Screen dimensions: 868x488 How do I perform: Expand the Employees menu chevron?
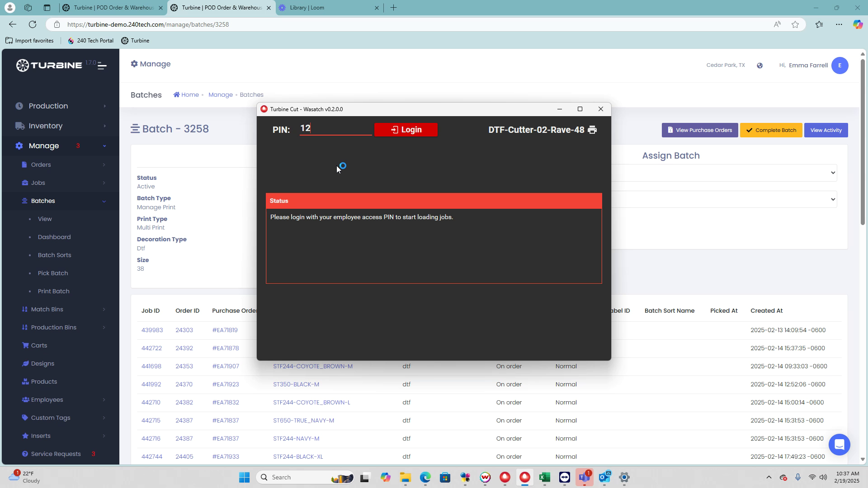coord(104,400)
